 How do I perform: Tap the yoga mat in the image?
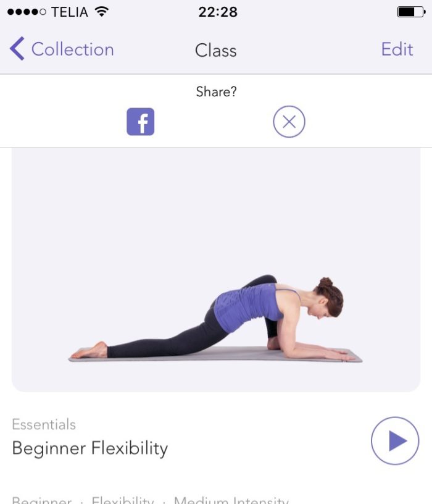click(x=215, y=355)
